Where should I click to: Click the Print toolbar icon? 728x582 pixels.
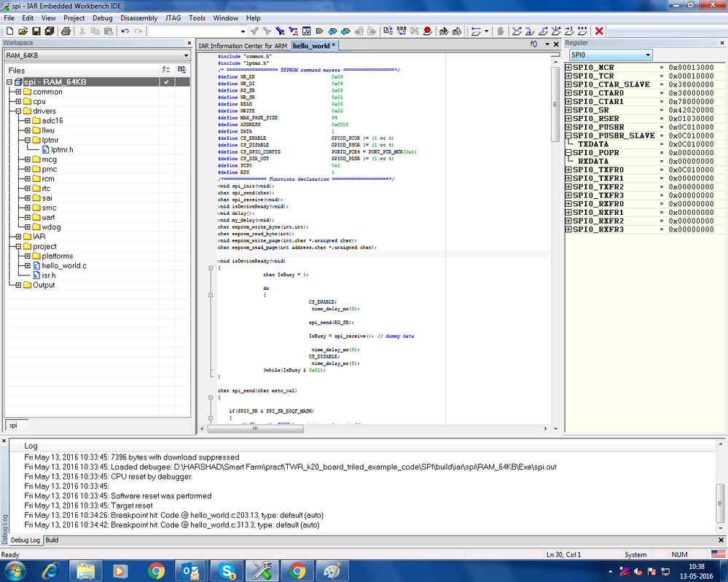click(66, 31)
